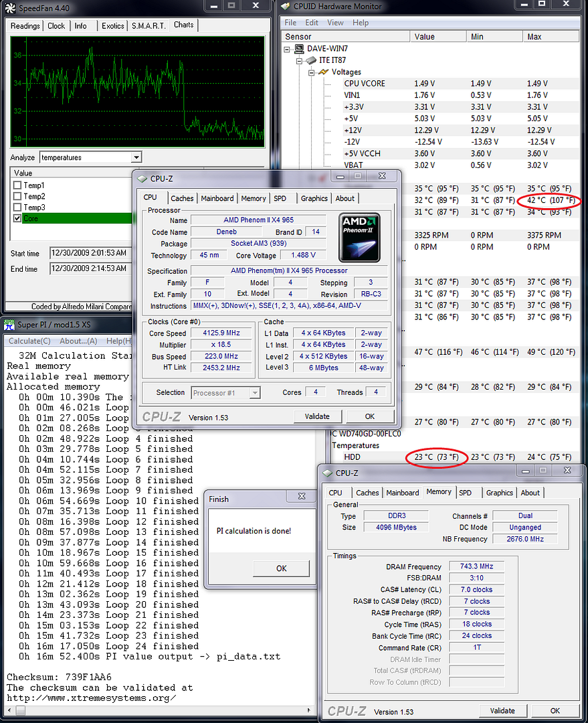Open the Calculate(C) menu in Super PI
Screen dimensions: 588x723
point(29,341)
